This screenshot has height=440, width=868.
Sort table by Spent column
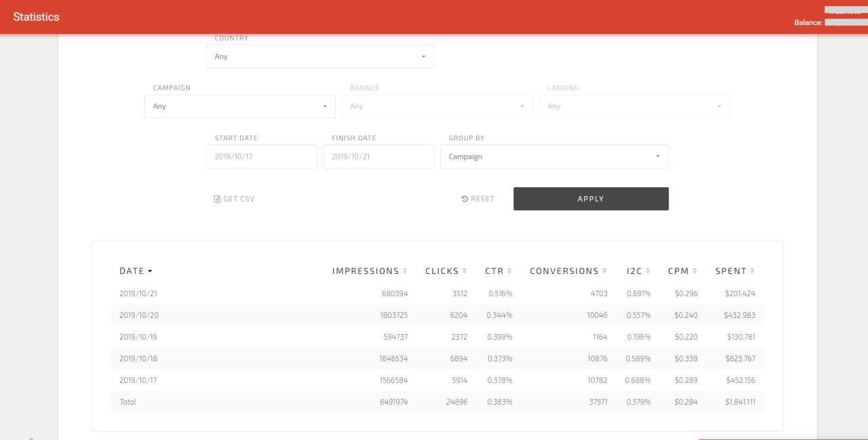click(735, 271)
